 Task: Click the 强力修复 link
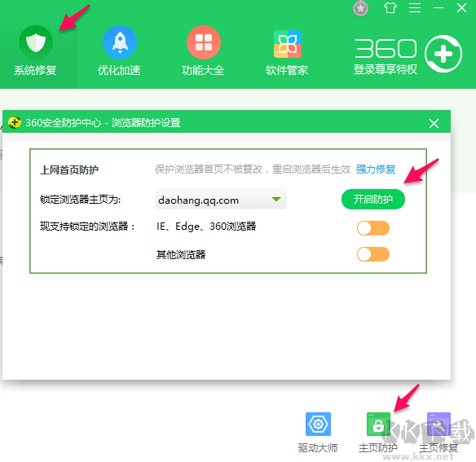tap(376, 169)
